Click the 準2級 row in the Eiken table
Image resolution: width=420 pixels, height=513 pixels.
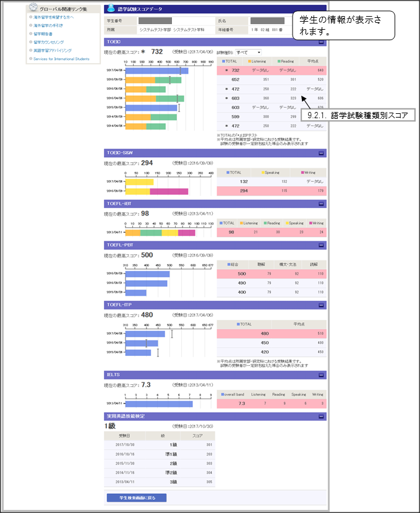(x=160, y=473)
